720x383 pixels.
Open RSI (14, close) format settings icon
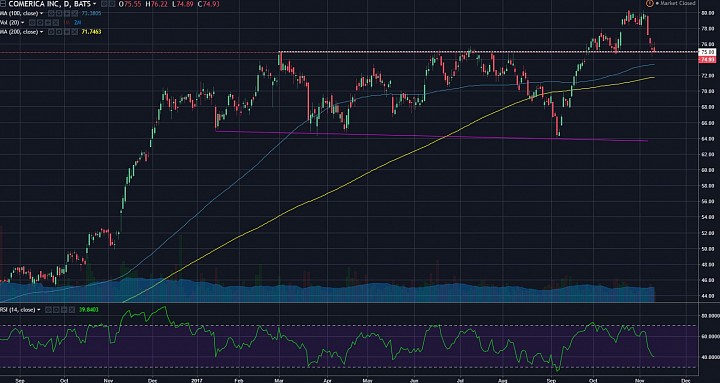click(56, 310)
